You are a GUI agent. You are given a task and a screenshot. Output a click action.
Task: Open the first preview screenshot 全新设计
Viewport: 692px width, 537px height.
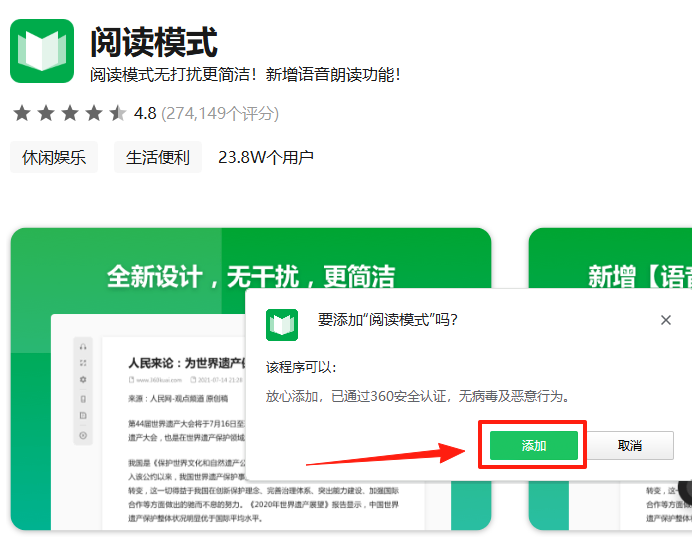(251, 379)
